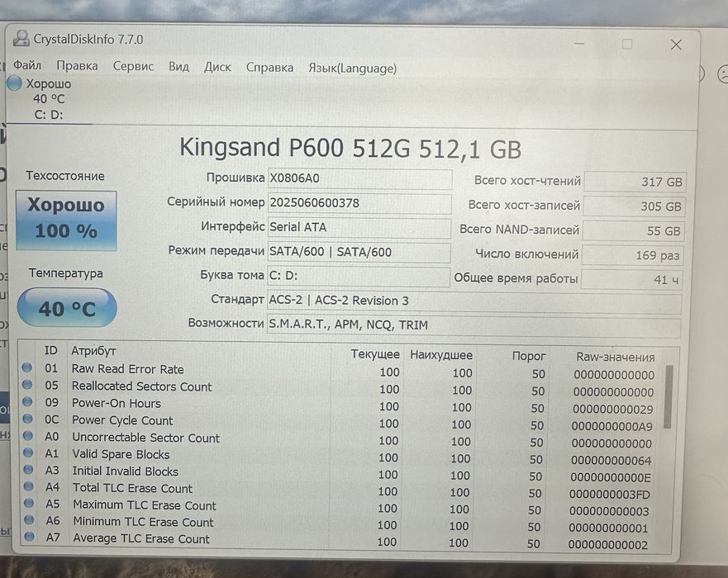Click the Возможности field S.M.A.R.T., APM, NCQ, TRIM
The image size is (728, 578).
(474, 325)
